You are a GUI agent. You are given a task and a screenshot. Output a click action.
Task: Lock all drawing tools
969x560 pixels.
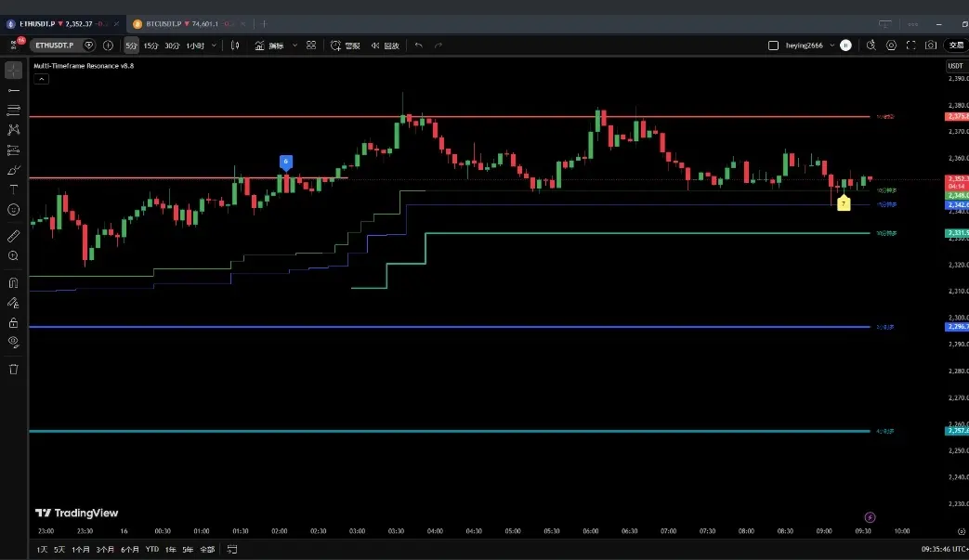(14, 323)
